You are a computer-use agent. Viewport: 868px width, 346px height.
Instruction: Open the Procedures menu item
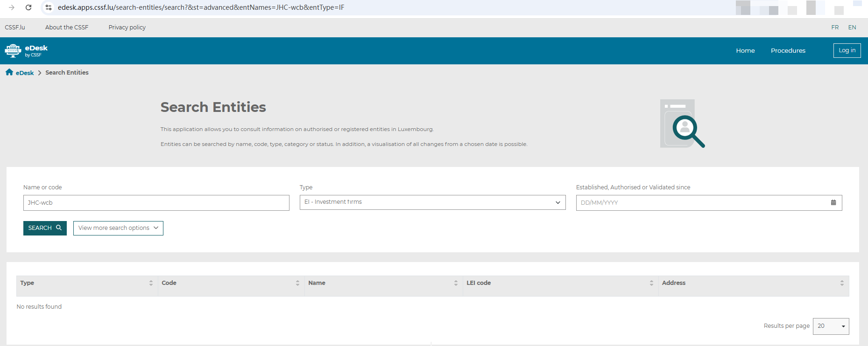pos(788,51)
